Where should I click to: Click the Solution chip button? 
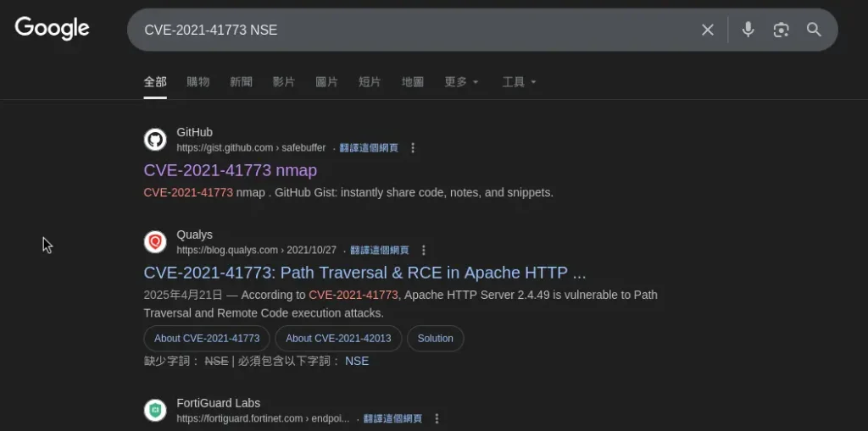[x=435, y=339]
